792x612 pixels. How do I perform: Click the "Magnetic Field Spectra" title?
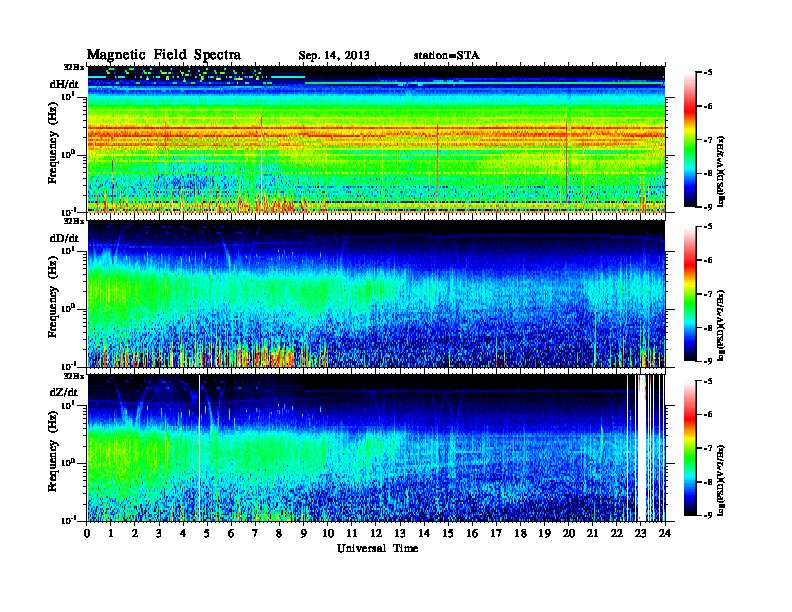tap(164, 55)
